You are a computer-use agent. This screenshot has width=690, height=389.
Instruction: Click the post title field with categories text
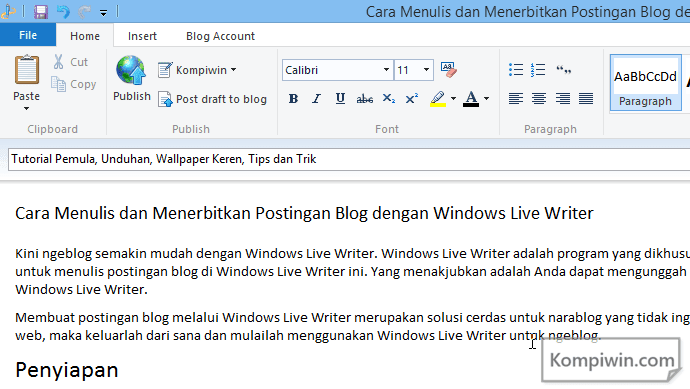click(x=349, y=159)
